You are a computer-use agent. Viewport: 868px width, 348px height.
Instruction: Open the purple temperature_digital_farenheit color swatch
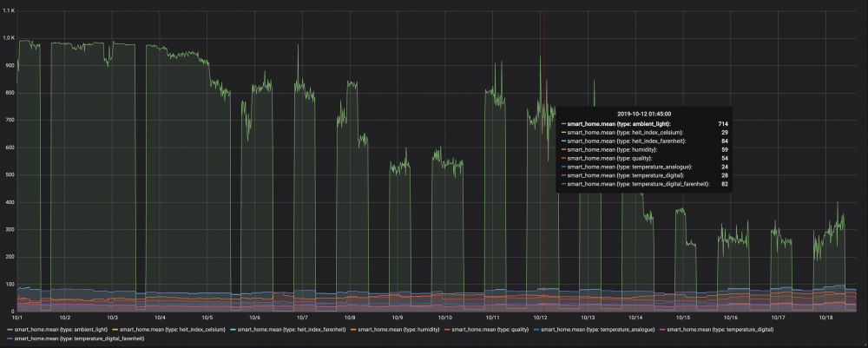(10, 338)
